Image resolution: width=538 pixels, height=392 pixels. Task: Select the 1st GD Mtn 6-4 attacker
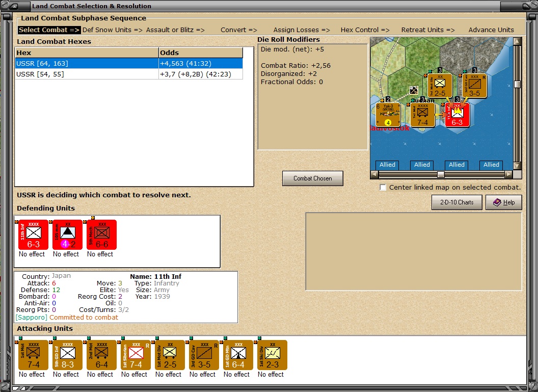236,355
